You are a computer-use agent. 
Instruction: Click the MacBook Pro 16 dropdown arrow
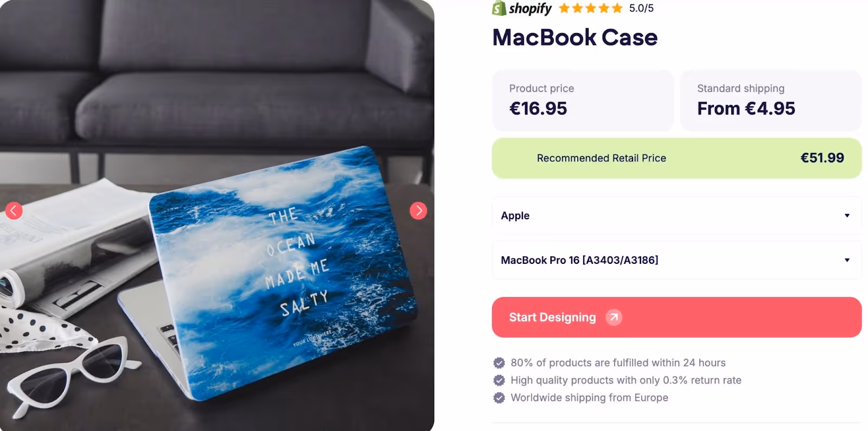[x=847, y=260]
